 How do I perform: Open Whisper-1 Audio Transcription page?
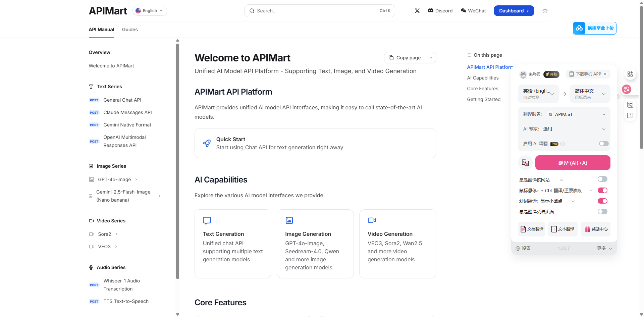pyautogui.click(x=121, y=285)
